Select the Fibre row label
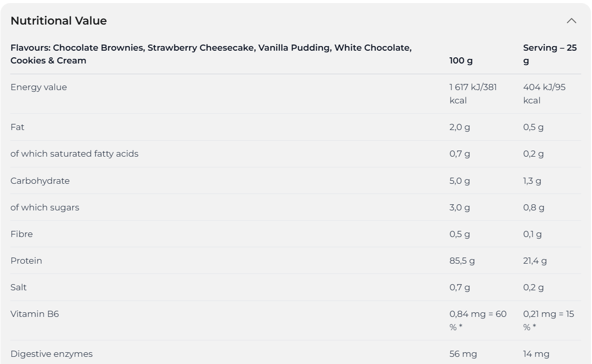Viewport: 592px width, 364px height. pos(22,234)
